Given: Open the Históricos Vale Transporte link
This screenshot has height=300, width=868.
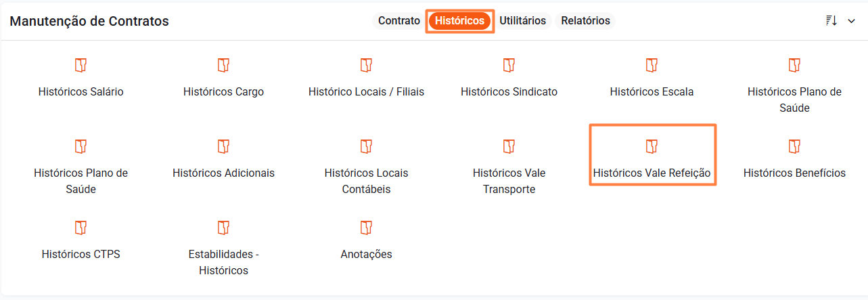Looking at the screenshot, I should (509, 181).
